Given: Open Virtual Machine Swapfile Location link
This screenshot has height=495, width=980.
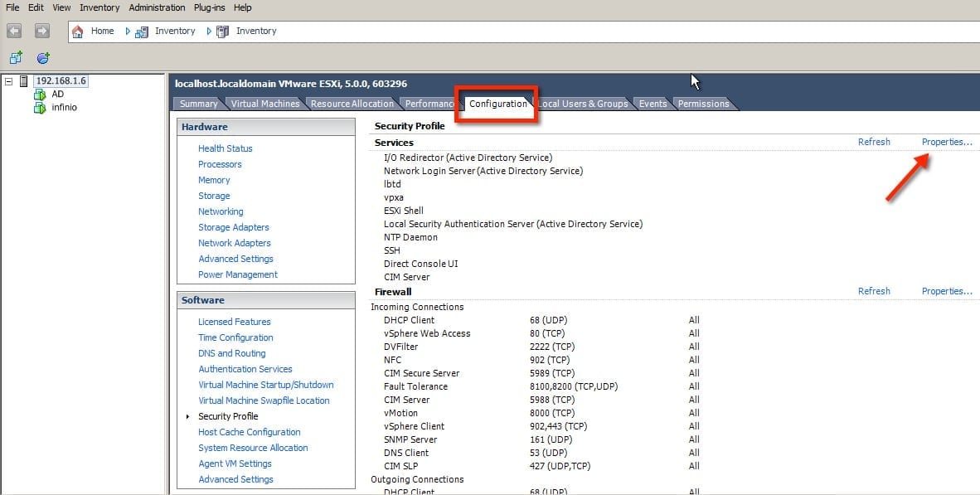Looking at the screenshot, I should pos(264,400).
